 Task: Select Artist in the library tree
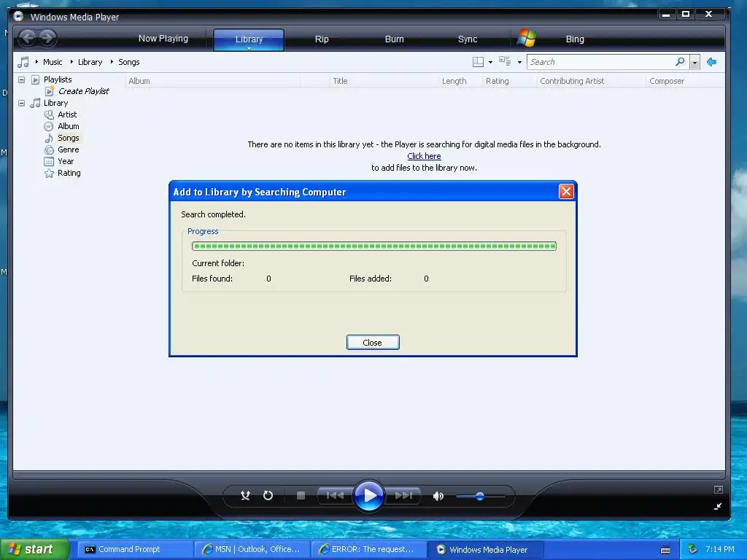click(67, 114)
